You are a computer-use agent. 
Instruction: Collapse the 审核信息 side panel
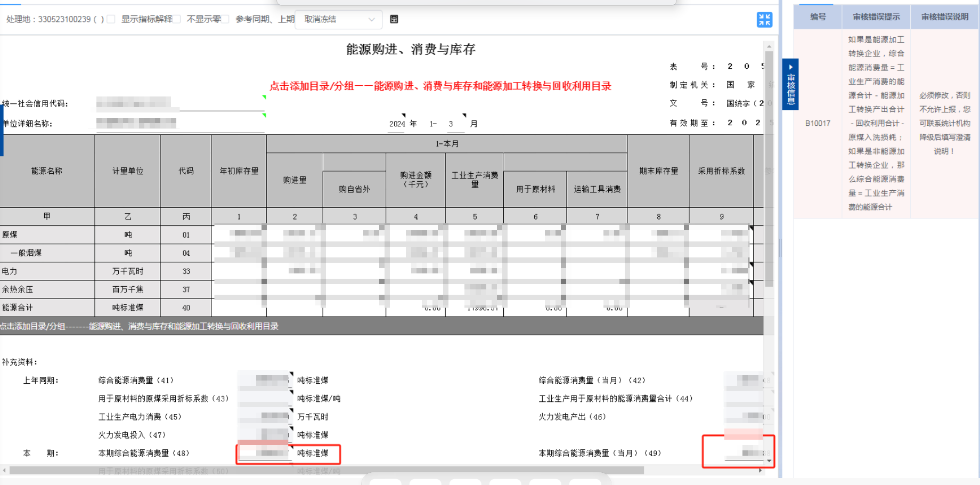tap(790, 85)
